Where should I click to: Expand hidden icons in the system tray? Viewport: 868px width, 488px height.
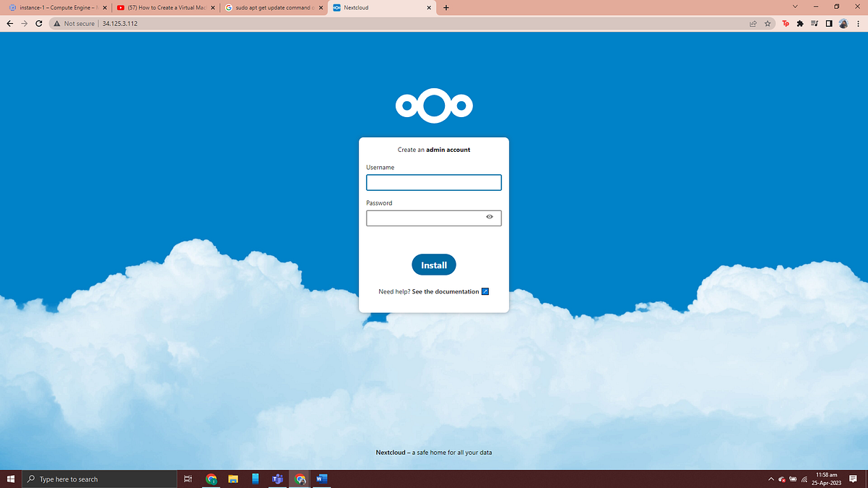click(x=770, y=479)
